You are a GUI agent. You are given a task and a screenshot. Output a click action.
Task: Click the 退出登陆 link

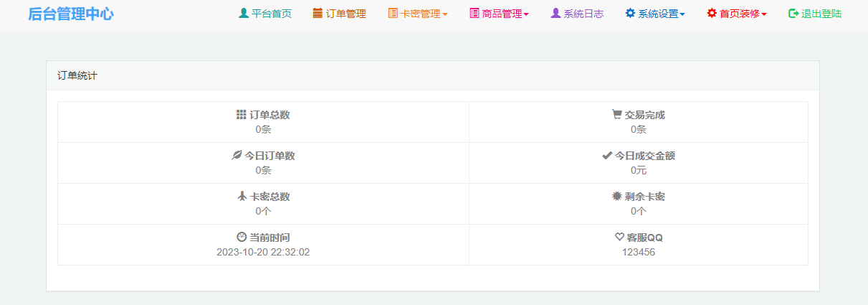[x=821, y=13]
